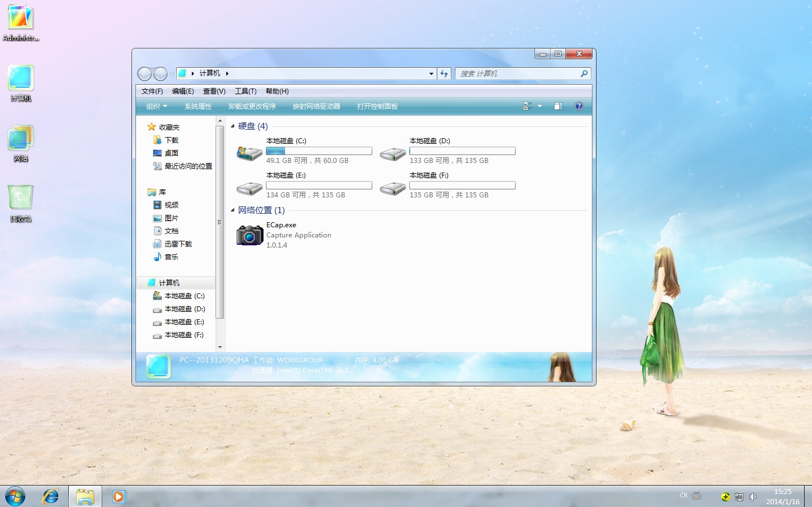Click the volume speaker tray icon

point(753,497)
